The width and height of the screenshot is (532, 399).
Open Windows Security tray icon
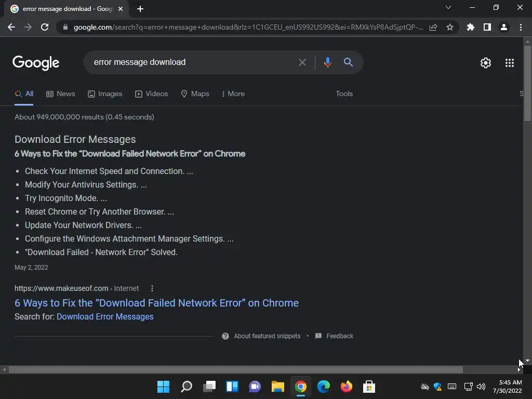[438, 387]
